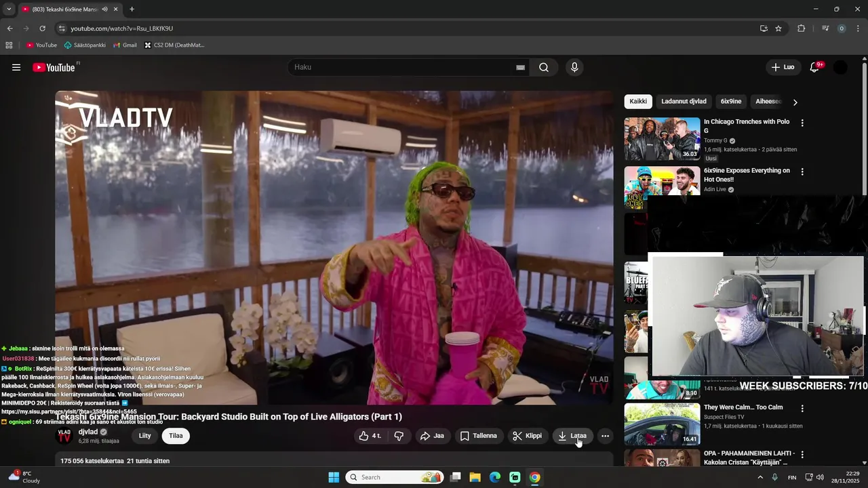Open a new browser tab
Image resolution: width=868 pixels, height=488 pixels.
(x=132, y=9)
